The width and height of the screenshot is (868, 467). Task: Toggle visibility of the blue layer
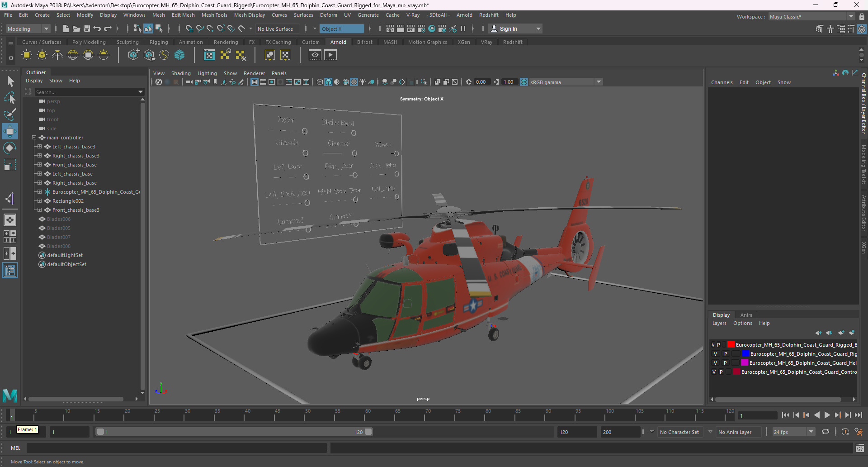click(715, 354)
